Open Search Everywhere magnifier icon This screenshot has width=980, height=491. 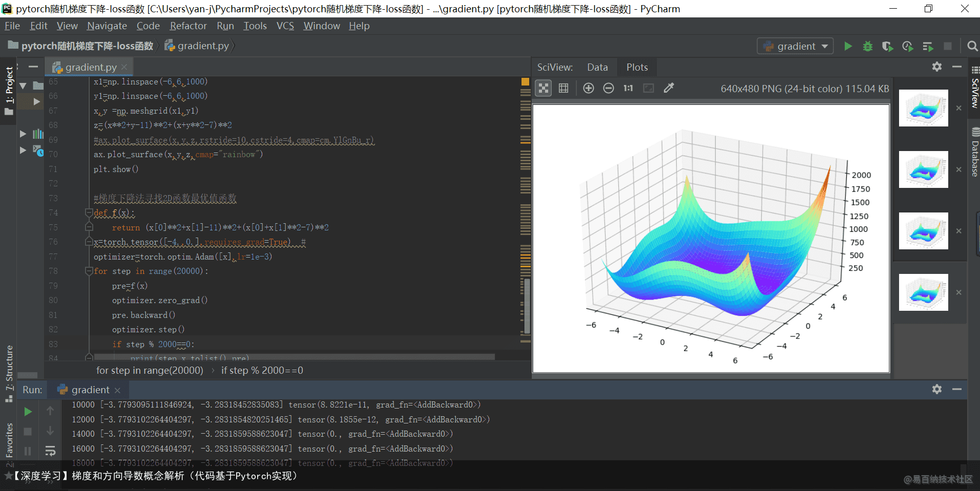(972, 46)
